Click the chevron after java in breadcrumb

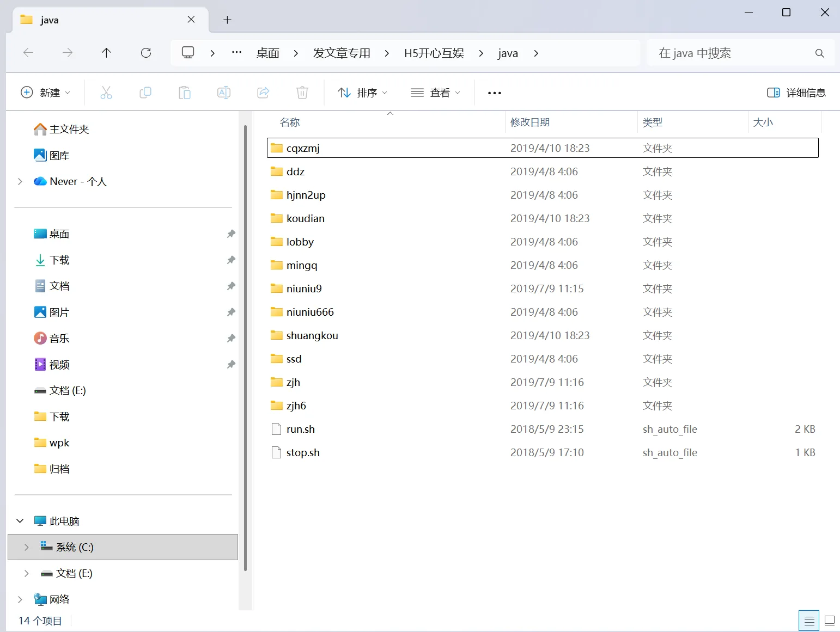pos(536,53)
